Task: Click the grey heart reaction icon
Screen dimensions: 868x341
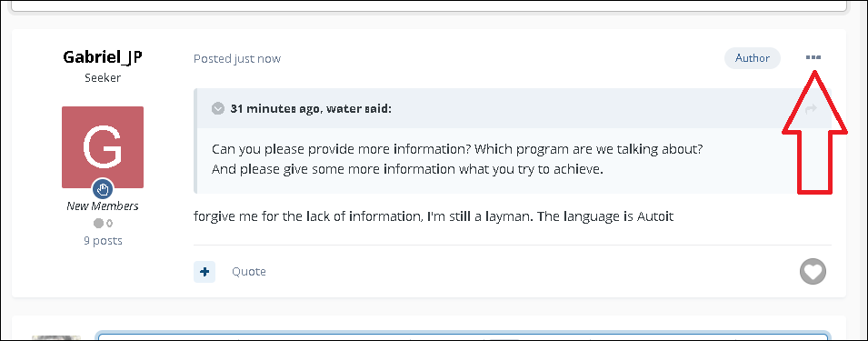Action: pos(813,272)
